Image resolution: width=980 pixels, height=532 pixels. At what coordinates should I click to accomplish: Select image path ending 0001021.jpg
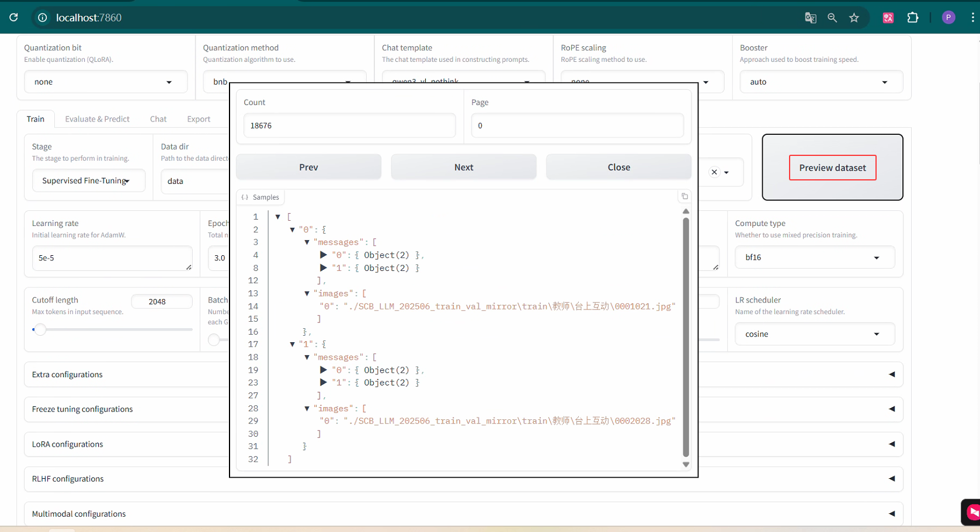(x=509, y=306)
